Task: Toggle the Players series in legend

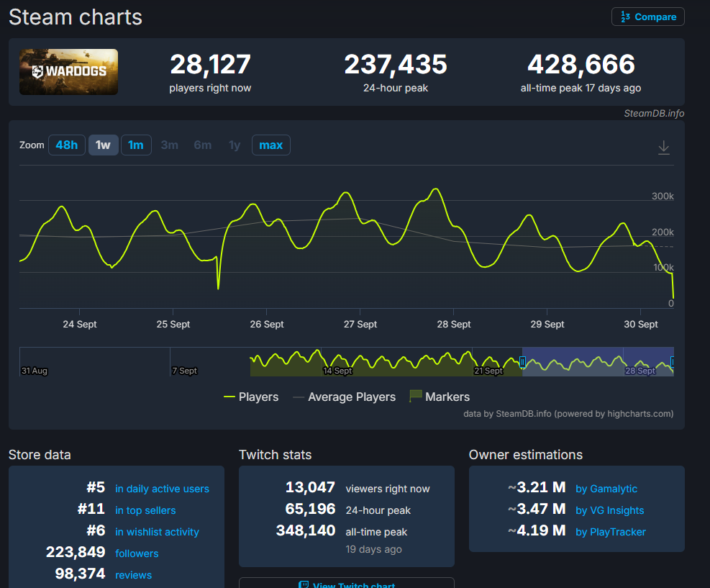Action: [251, 397]
